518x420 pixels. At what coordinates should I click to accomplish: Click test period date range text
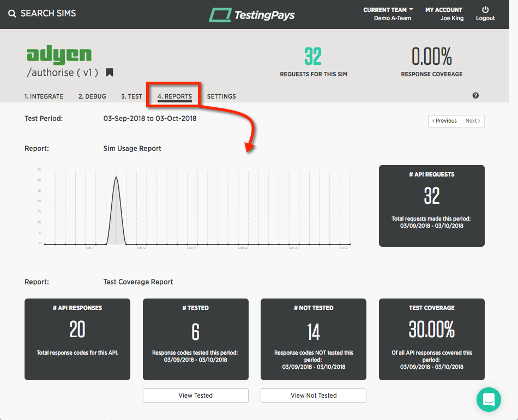click(x=150, y=118)
